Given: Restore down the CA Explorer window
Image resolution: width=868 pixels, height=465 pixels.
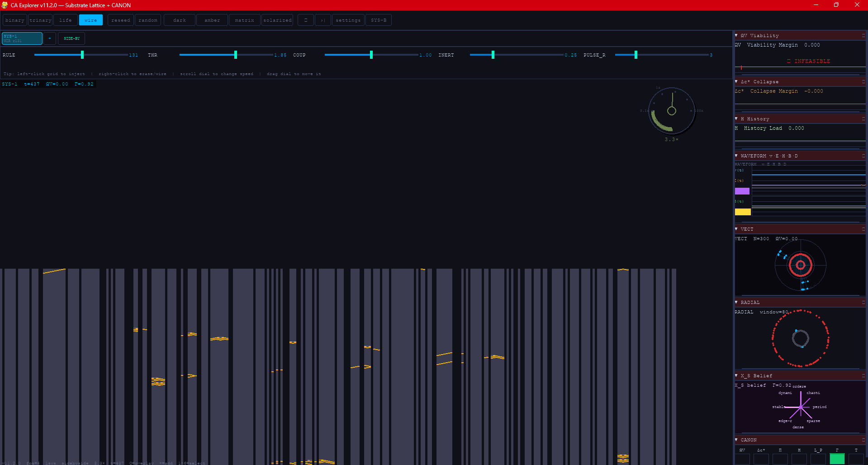Looking at the screenshot, I should [836, 5].
